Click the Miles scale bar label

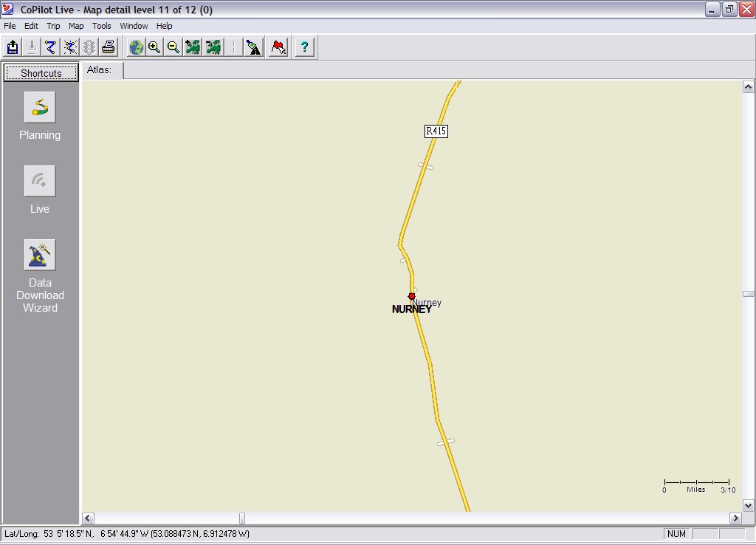click(x=695, y=490)
